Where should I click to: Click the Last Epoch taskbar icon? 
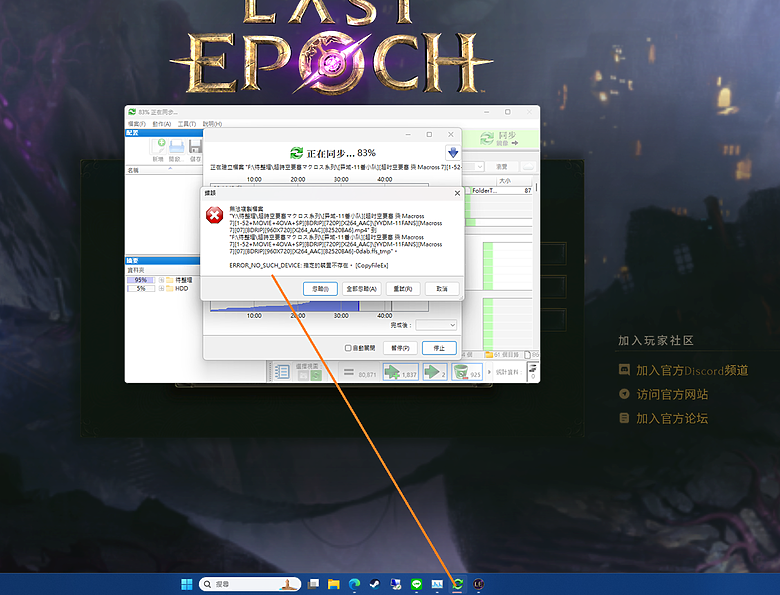coord(479,584)
